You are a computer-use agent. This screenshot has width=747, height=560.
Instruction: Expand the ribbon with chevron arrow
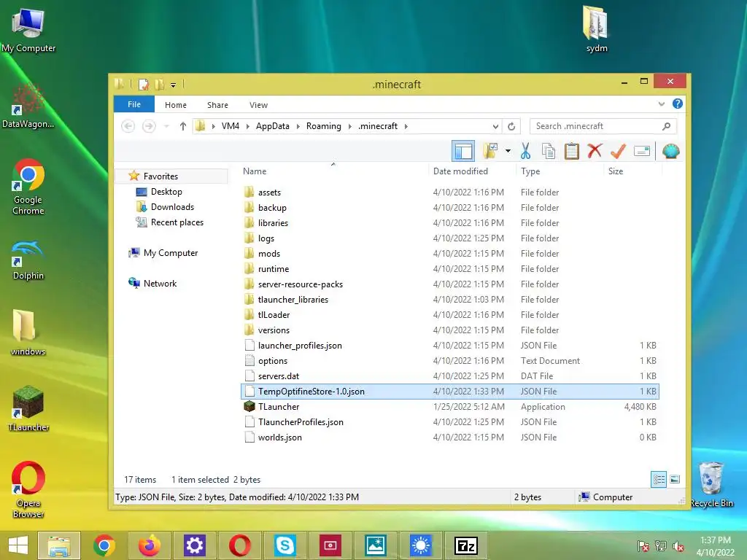pyautogui.click(x=661, y=104)
